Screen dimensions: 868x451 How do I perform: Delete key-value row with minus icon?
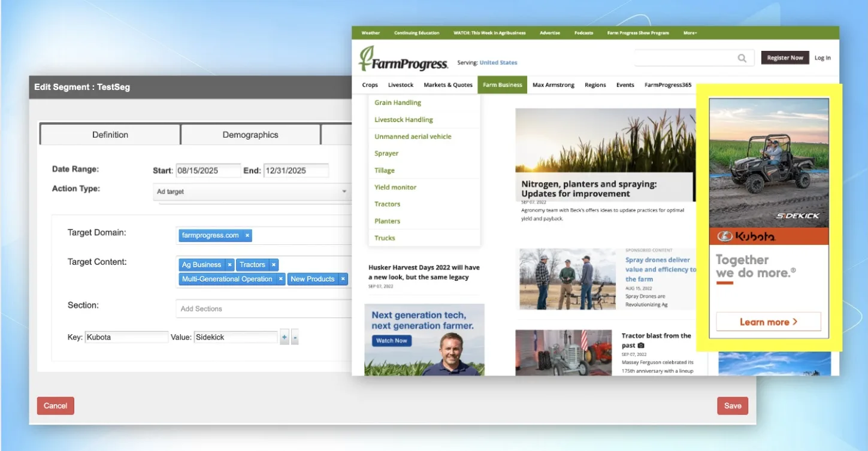tap(295, 337)
